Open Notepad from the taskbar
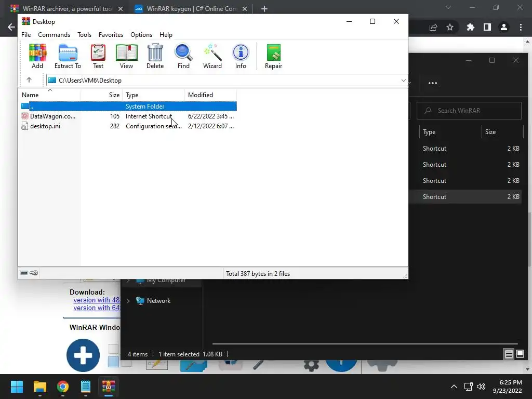 tap(86, 387)
